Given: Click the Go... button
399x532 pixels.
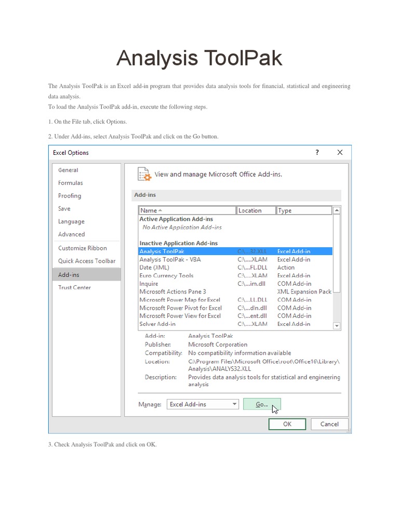Looking at the screenshot, I should [x=262, y=404].
